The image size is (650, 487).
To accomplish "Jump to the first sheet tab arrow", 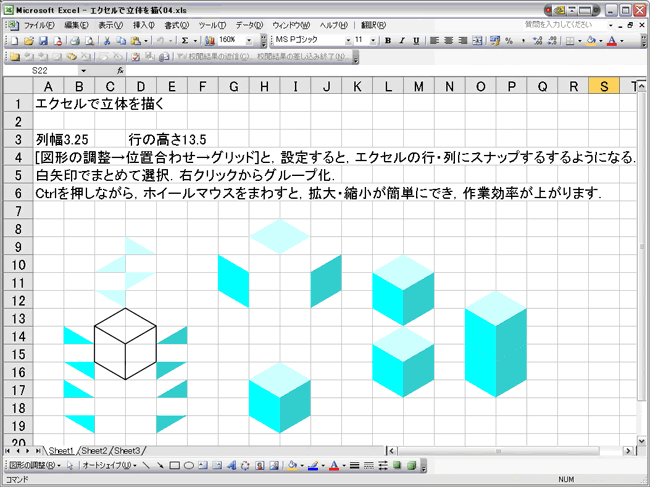I will [x=8, y=451].
